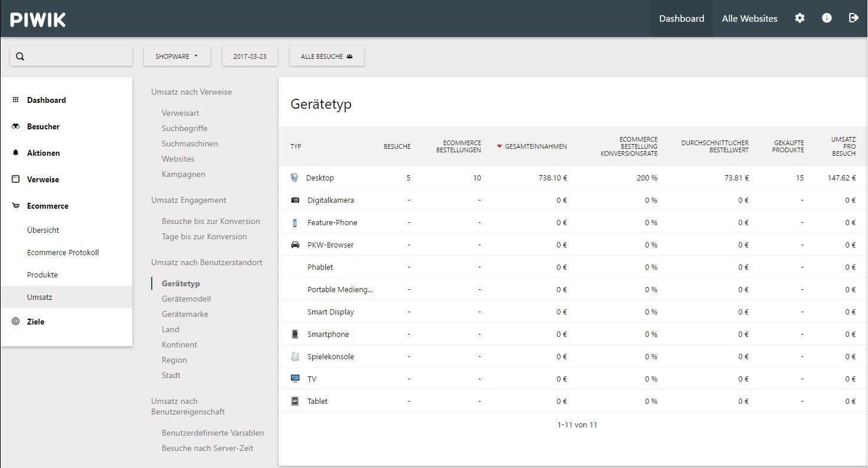Click the search magnifier icon
Screen dimensions: 868x468
point(20,56)
